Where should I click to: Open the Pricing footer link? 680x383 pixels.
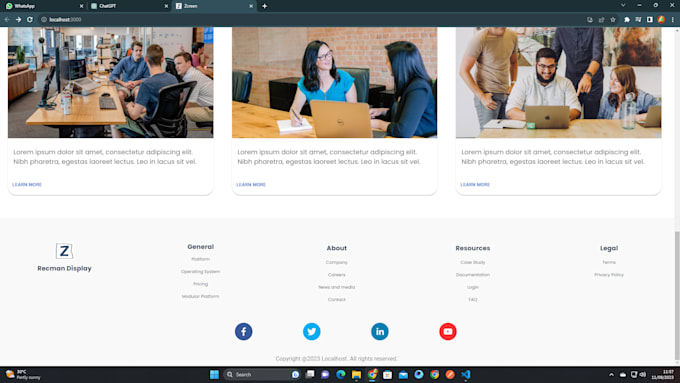pos(200,284)
